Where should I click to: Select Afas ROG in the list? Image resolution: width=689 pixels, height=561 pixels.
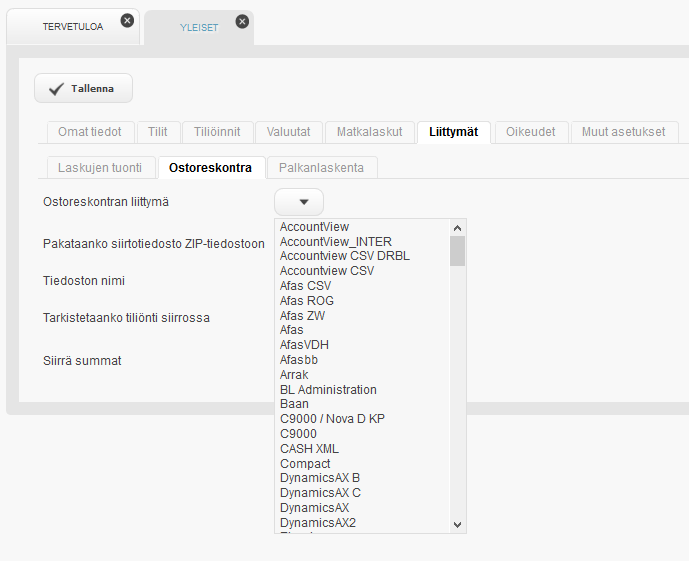point(307,301)
